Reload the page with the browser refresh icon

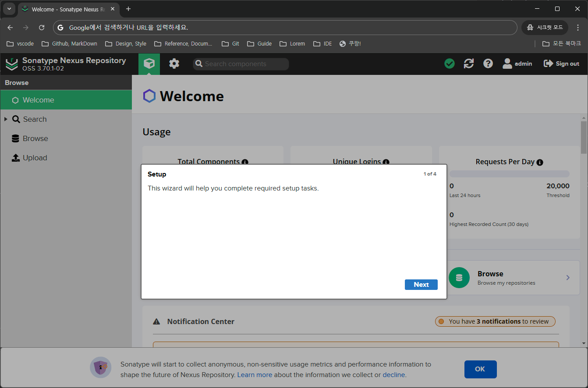coord(42,28)
